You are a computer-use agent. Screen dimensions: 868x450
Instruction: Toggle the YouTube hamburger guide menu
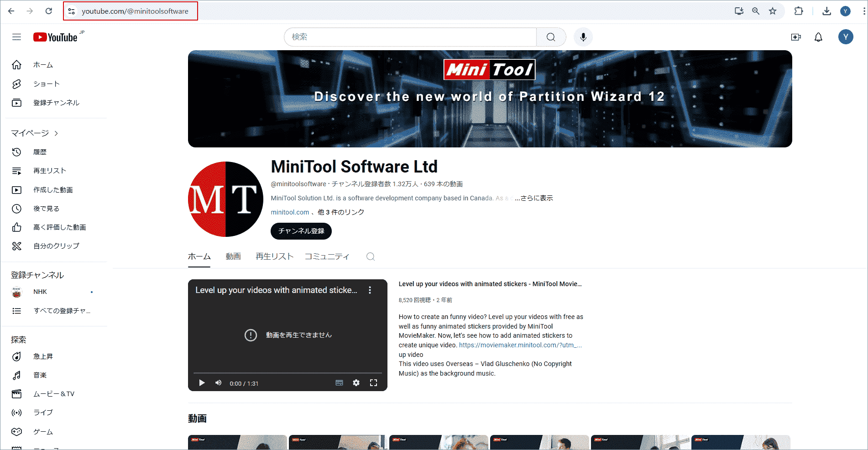(x=16, y=37)
